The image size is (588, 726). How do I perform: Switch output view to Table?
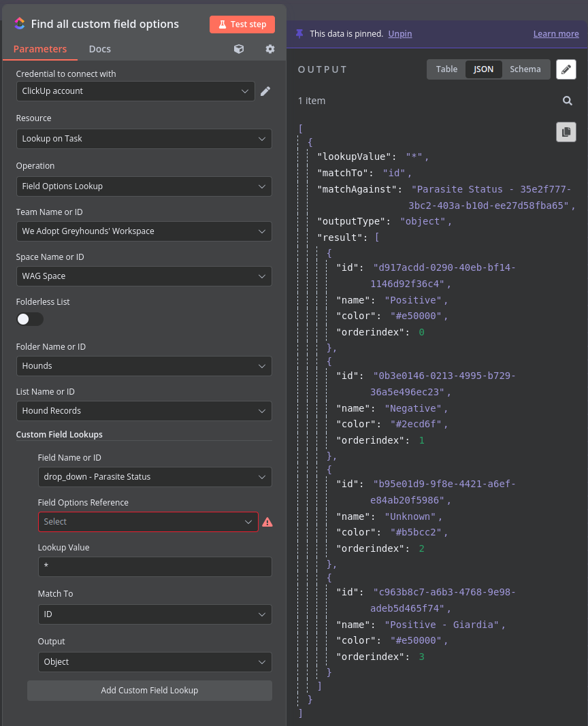pos(446,69)
